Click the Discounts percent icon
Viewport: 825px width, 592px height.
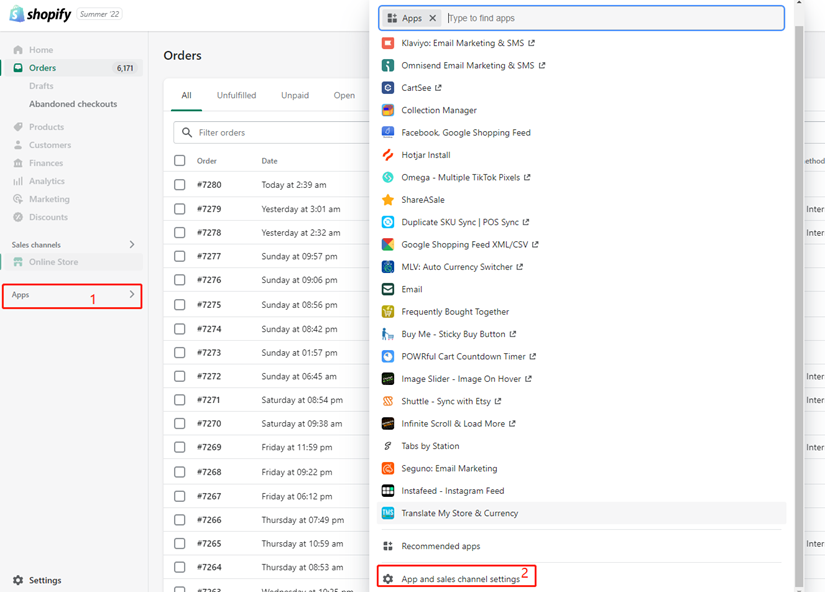pos(18,217)
